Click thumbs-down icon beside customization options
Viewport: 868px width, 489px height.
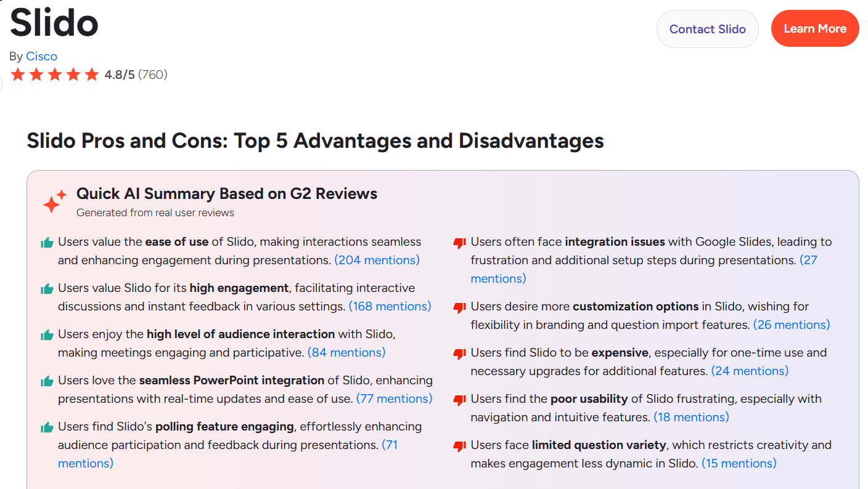click(x=459, y=307)
